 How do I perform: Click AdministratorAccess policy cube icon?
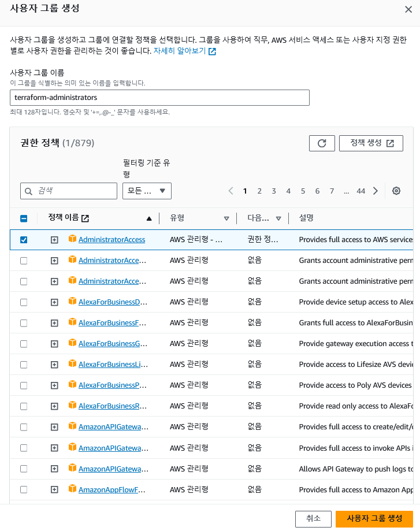point(72,239)
